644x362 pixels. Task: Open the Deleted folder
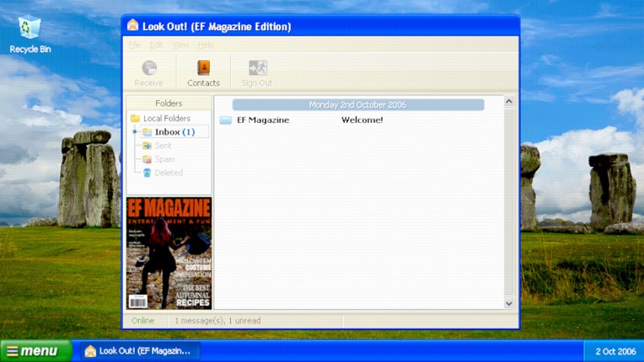tap(168, 173)
